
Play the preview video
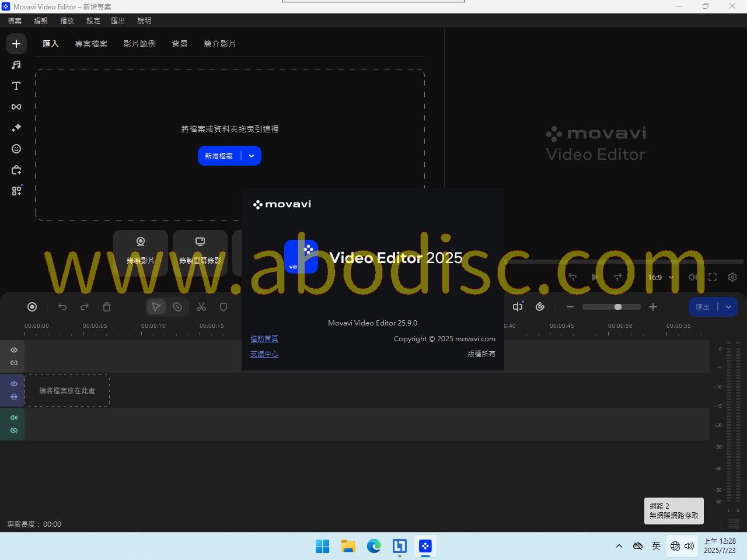[x=595, y=277]
